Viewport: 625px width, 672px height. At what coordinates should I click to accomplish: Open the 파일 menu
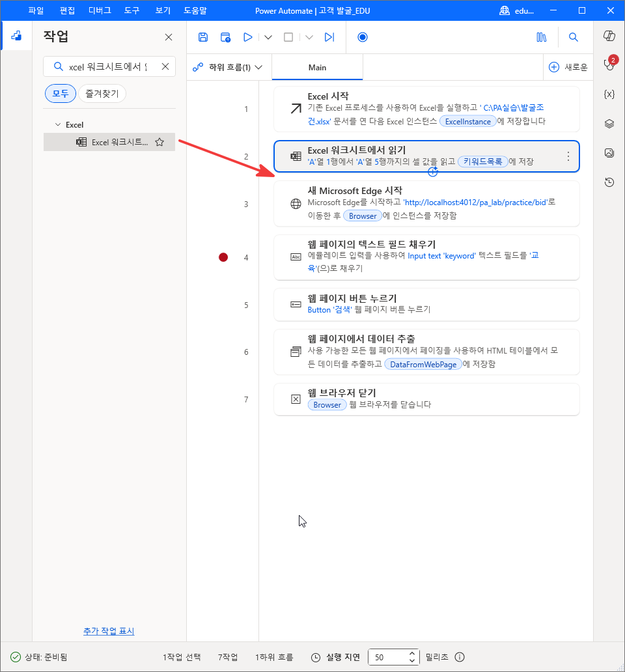[36, 10]
